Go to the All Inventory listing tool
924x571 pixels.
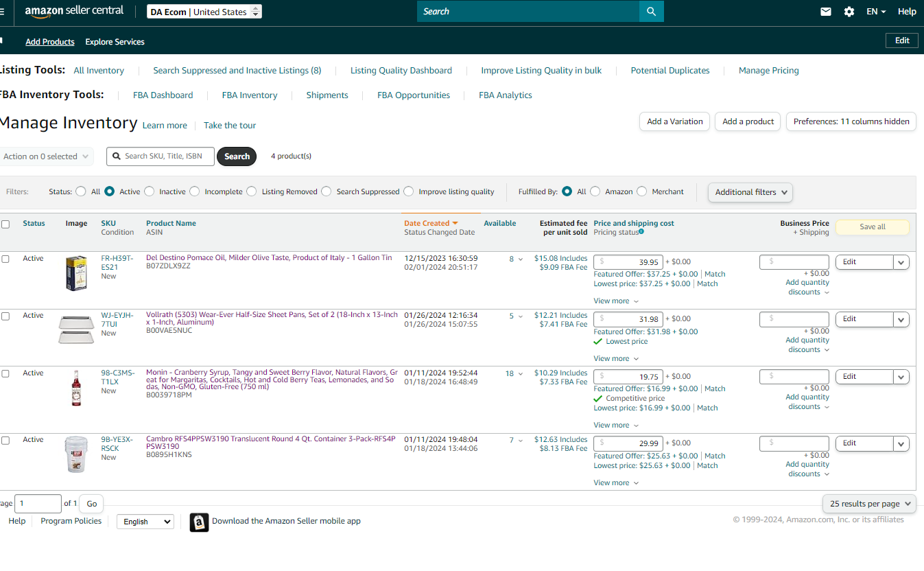[x=99, y=71]
